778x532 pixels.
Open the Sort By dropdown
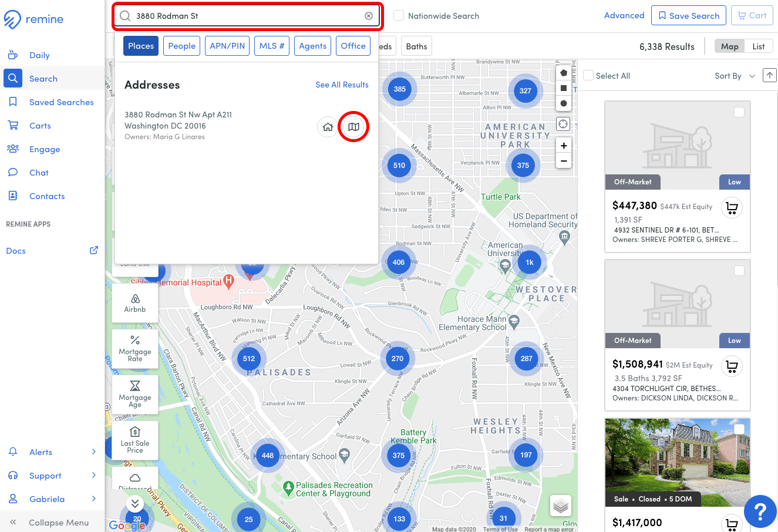click(735, 76)
